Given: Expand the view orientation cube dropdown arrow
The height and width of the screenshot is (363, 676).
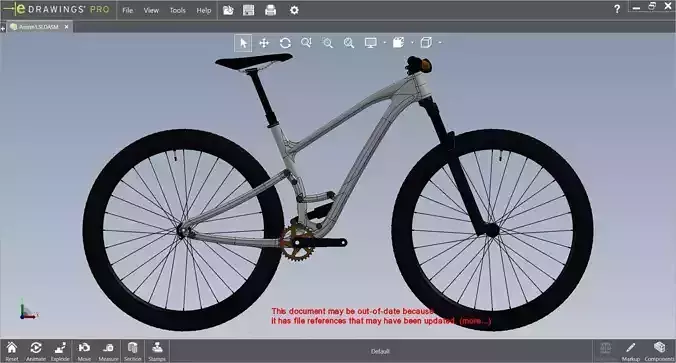Looking at the screenshot, I should 440,43.
